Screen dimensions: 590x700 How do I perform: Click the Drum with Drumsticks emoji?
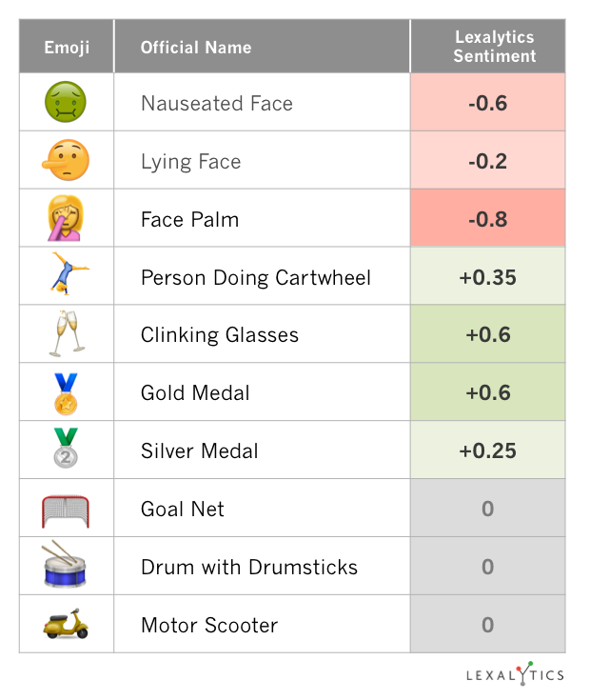point(66,567)
